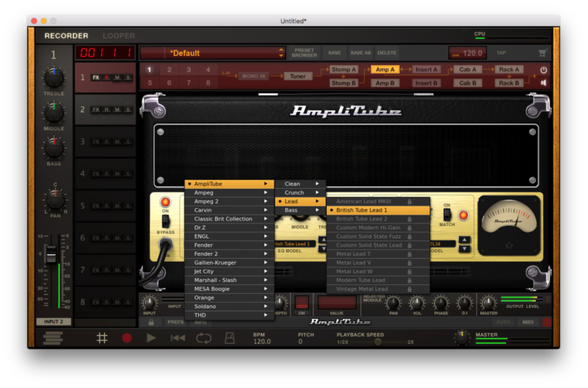Start recording with the red record button
The width and height of the screenshot is (588, 388).
tap(127, 338)
